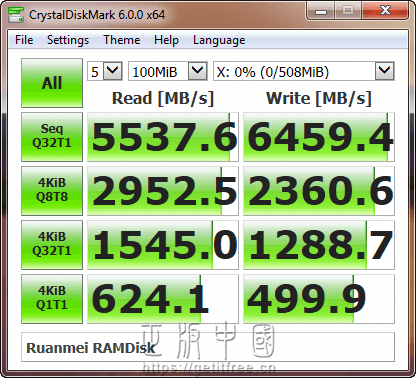
Task: Open the File menu
Action: [x=24, y=40]
